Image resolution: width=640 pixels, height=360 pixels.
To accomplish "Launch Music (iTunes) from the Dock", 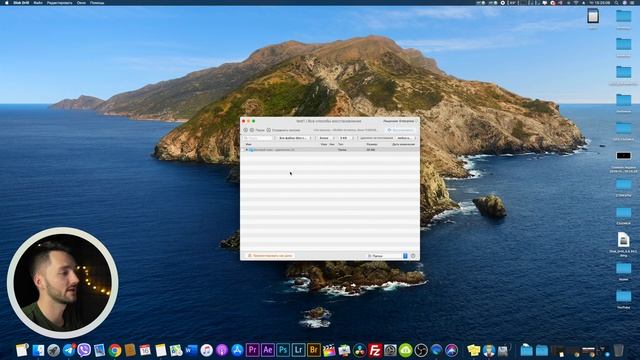I will [207, 350].
